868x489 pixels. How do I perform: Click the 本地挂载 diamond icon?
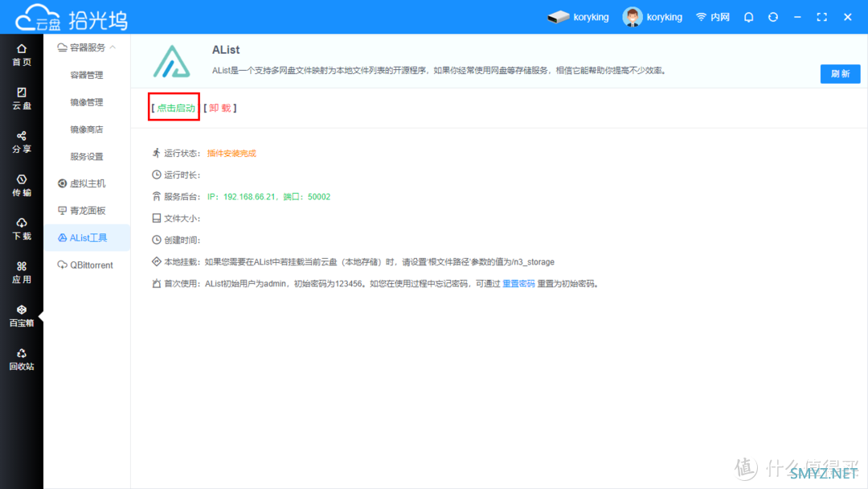(x=157, y=261)
